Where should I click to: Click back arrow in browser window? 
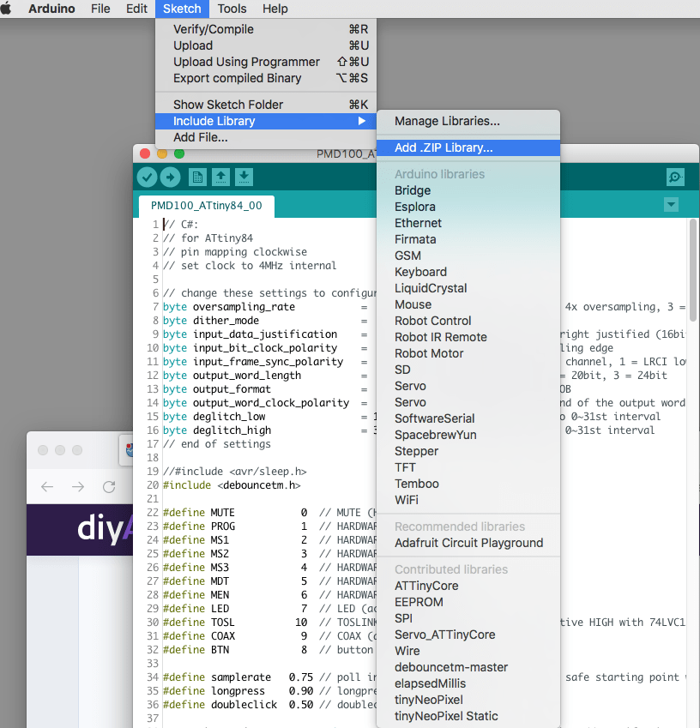pos(47,486)
